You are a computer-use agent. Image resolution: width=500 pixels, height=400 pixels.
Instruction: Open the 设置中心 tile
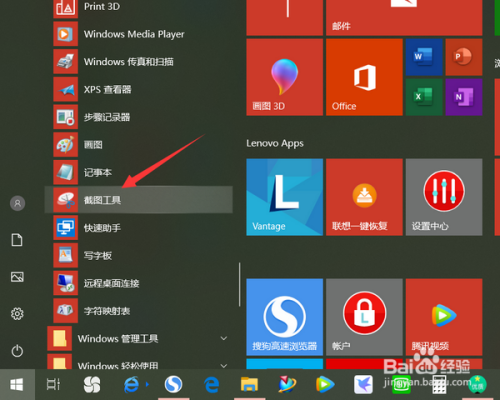pos(444,197)
